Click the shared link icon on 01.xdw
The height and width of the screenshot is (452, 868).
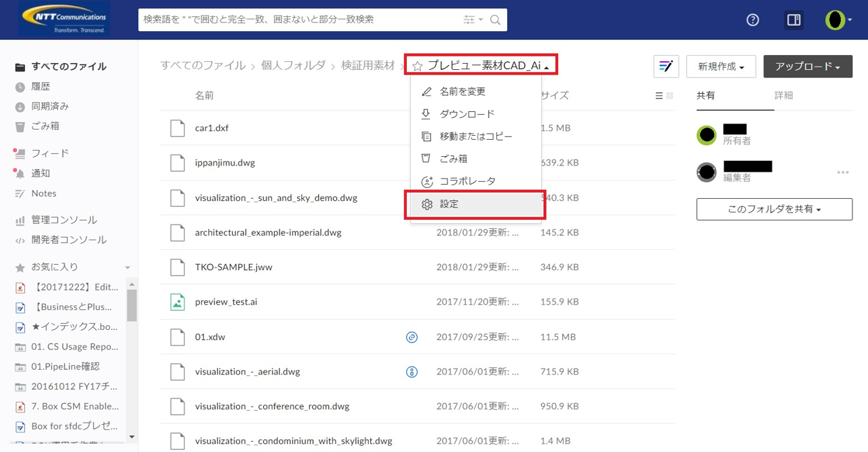pos(411,337)
